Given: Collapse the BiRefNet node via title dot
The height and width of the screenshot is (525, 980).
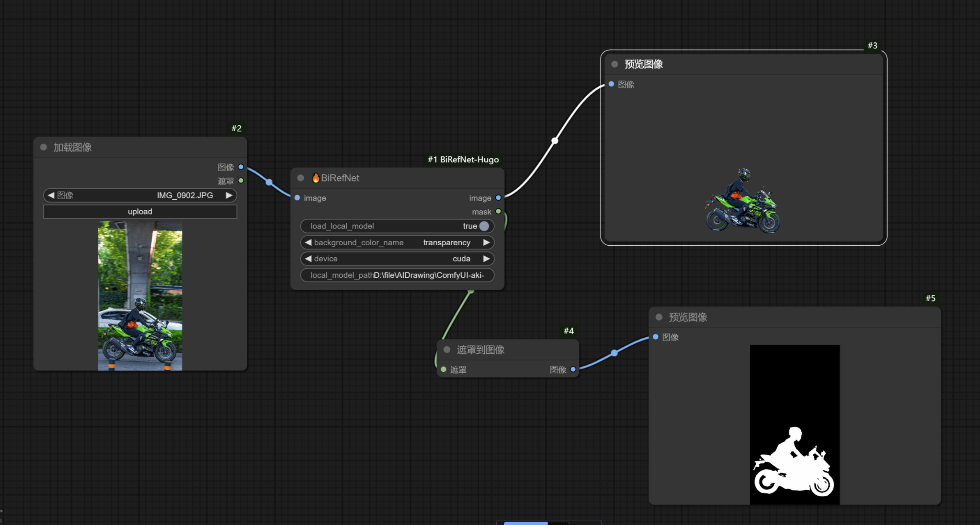Looking at the screenshot, I should click(x=301, y=178).
